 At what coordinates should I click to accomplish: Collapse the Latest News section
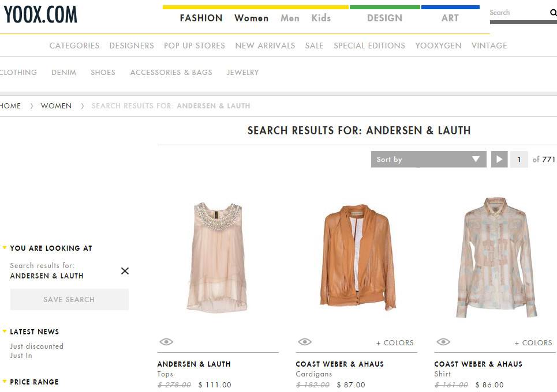pos(5,331)
